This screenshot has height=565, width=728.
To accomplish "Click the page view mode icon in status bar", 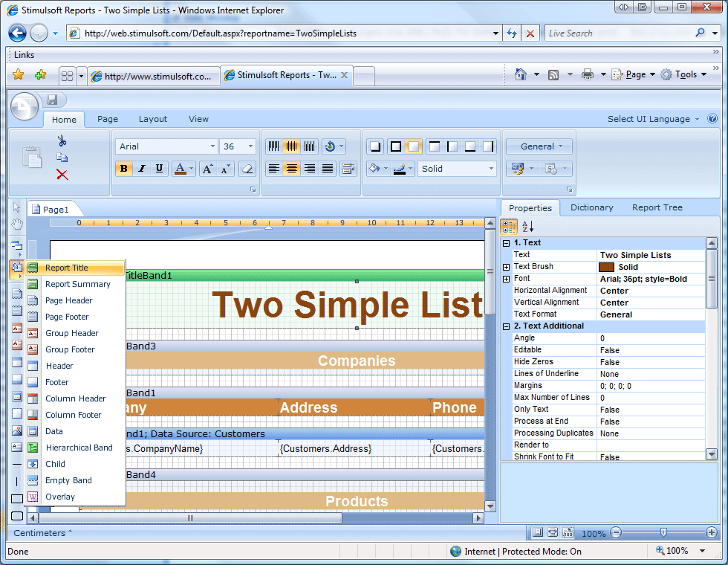I will tap(538, 532).
